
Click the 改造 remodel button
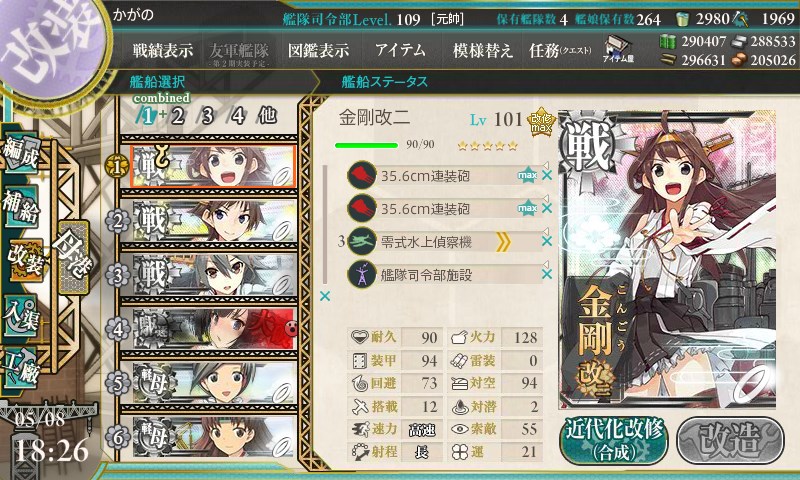[x=731, y=440]
